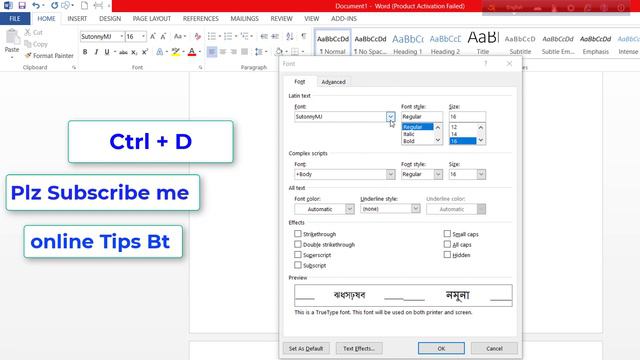This screenshot has width=640, height=360.
Task: Click Cut in the Clipboard group
Action: (33, 32)
